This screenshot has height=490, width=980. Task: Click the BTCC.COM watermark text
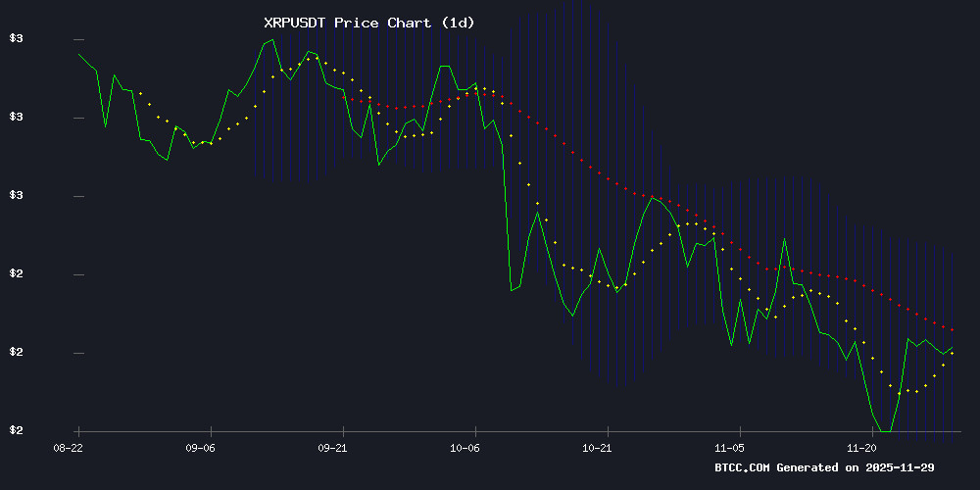coord(742,467)
